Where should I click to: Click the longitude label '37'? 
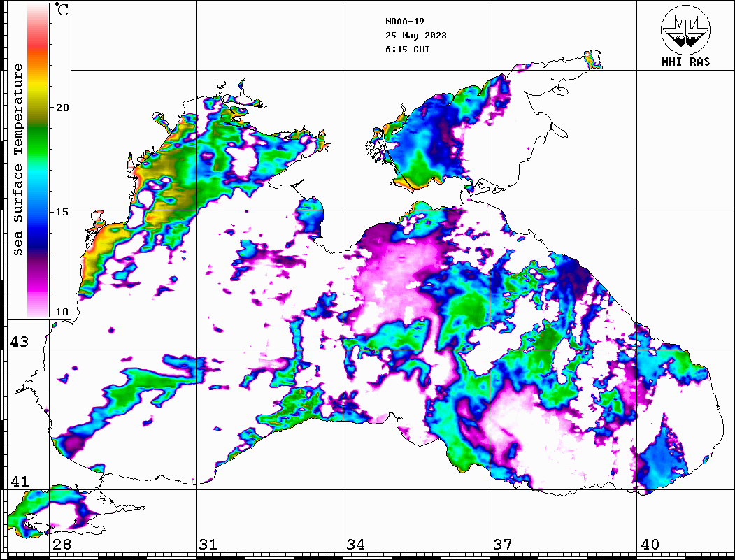(503, 545)
